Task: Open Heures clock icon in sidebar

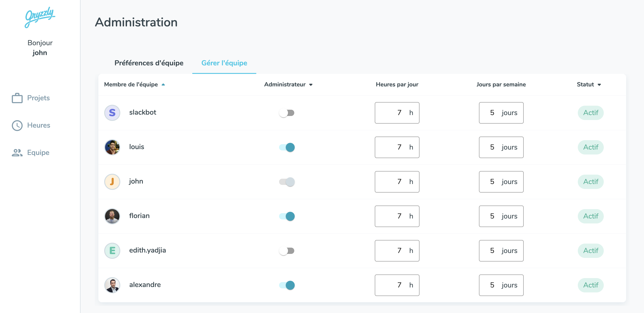Action: click(17, 125)
